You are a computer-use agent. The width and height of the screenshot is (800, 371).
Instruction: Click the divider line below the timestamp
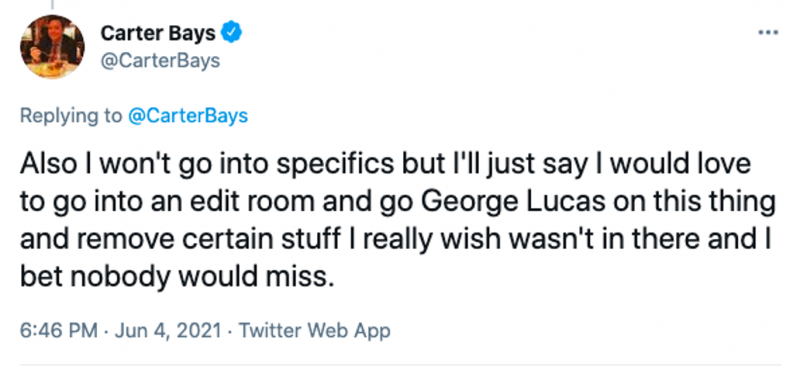[400, 365]
